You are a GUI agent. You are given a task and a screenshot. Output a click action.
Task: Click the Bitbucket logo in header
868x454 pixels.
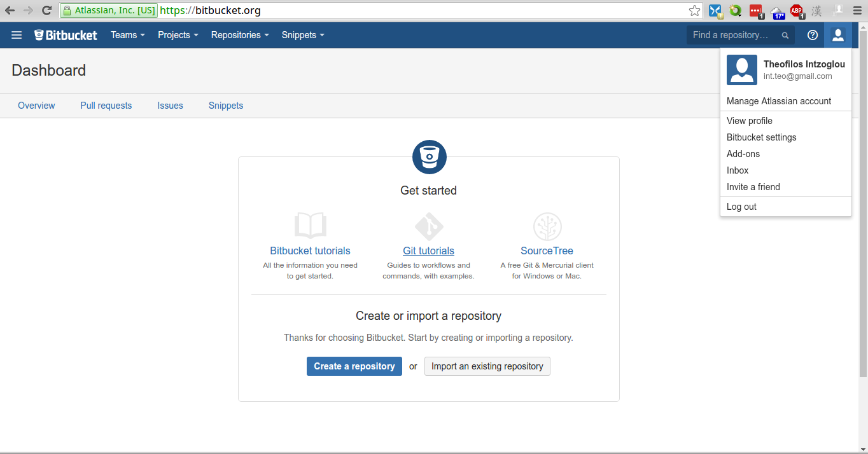(66, 35)
